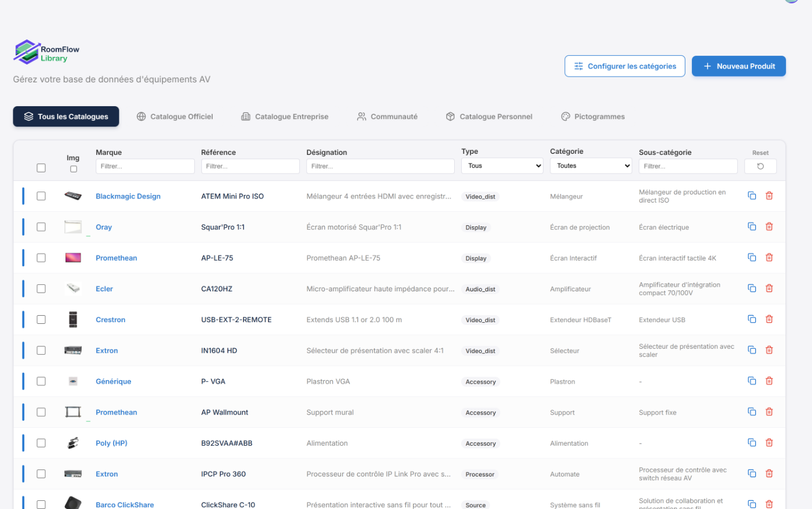Click trash icon for AP-LE-75
The width and height of the screenshot is (812, 509).
[769, 257]
